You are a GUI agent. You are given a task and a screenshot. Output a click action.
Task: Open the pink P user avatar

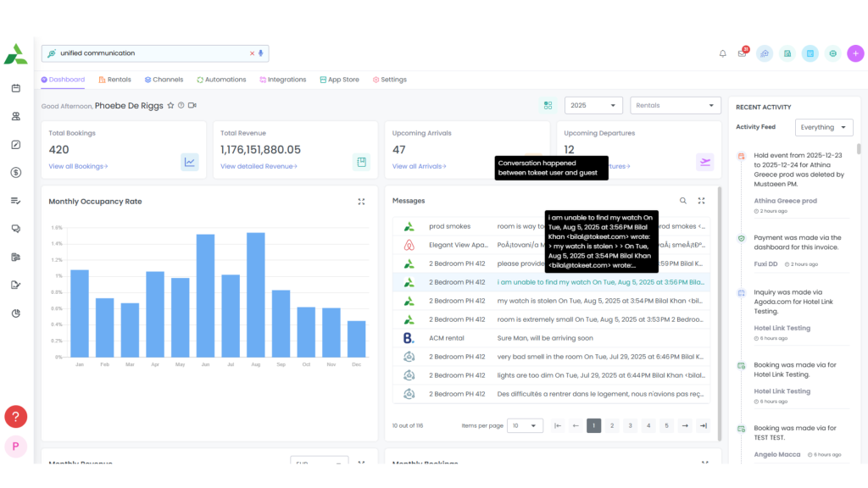click(15, 446)
